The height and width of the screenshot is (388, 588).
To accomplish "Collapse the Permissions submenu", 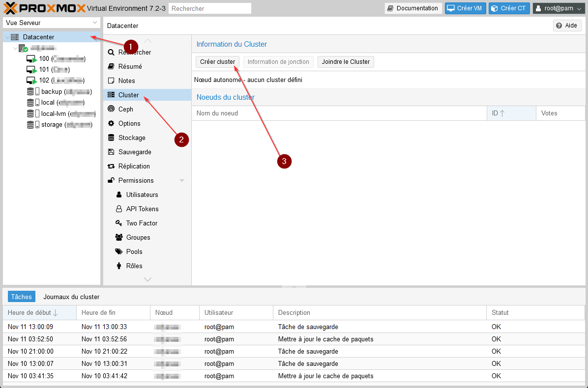I will click(182, 181).
